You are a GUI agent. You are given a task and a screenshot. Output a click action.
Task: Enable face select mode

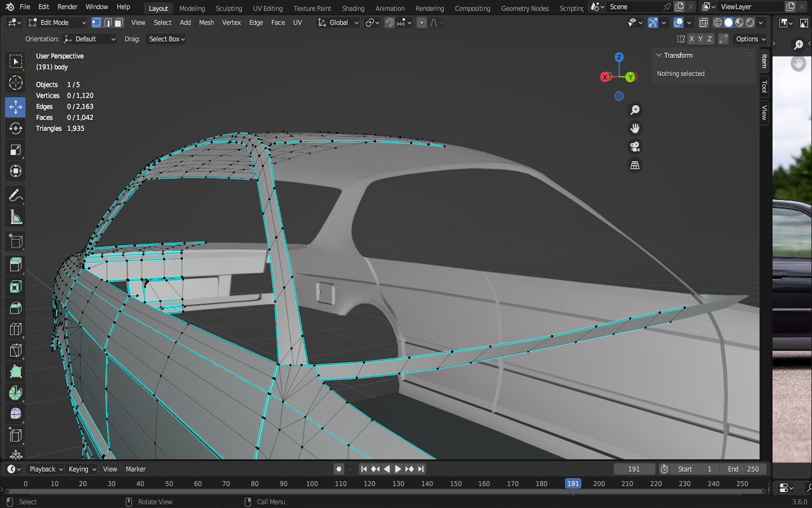tap(119, 23)
